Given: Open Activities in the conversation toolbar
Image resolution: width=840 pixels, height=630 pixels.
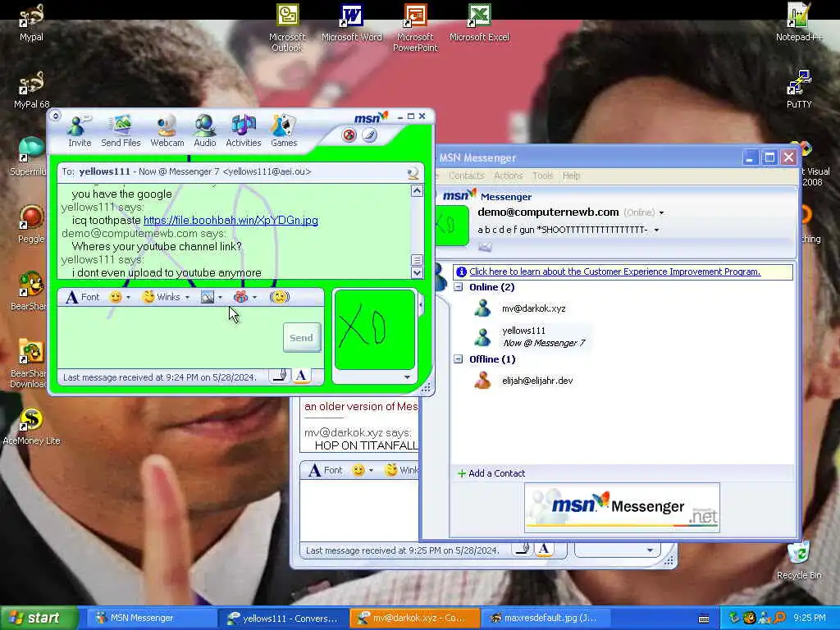Looking at the screenshot, I should (243, 130).
